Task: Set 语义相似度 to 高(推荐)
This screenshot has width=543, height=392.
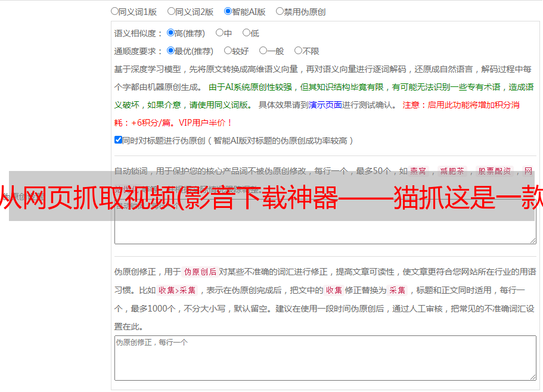Action: click(170, 33)
